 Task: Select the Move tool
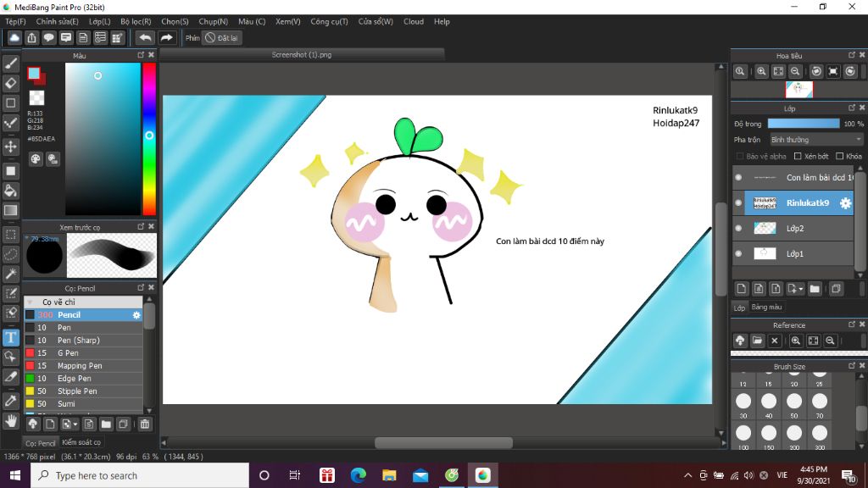(x=11, y=147)
